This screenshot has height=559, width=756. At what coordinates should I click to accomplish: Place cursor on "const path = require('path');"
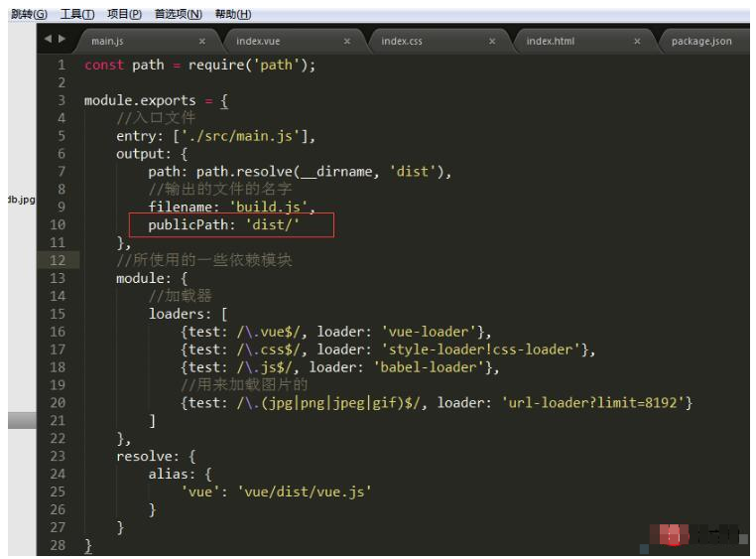[199, 66]
